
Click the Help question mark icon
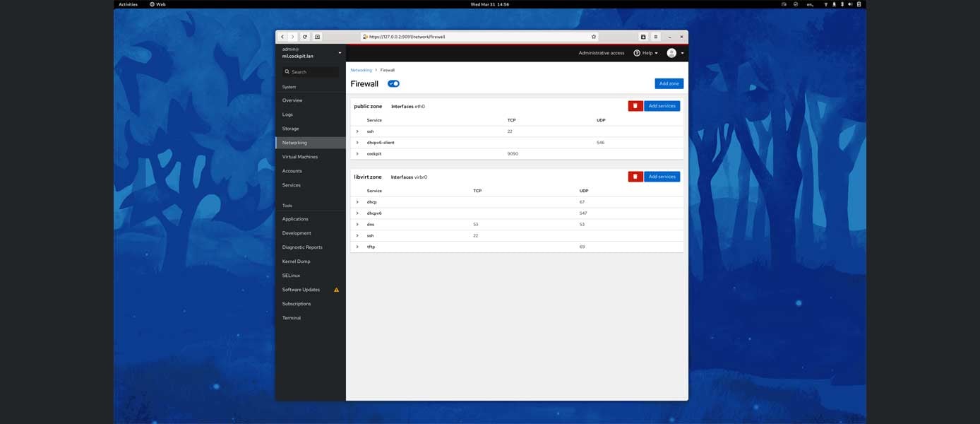[636, 52]
